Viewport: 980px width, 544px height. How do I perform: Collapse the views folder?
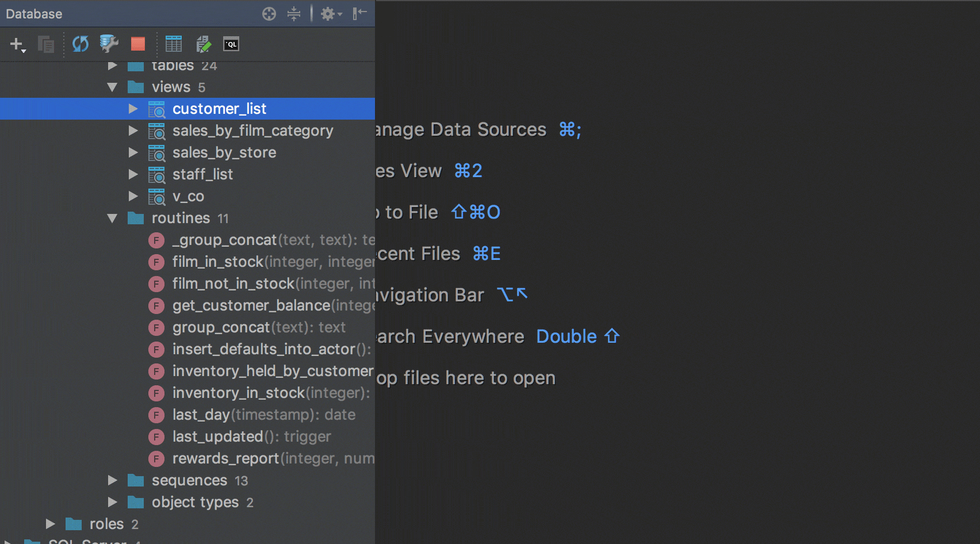coord(113,87)
